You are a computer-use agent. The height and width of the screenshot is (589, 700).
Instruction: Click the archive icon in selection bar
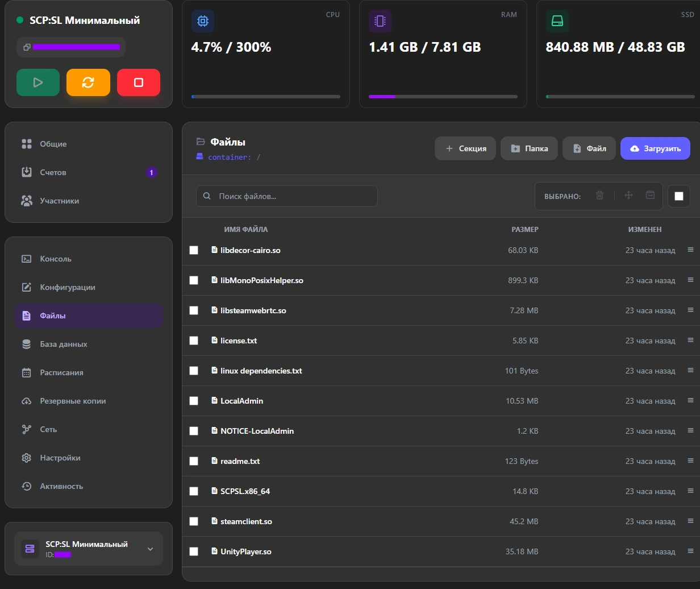tap(650, 196)
